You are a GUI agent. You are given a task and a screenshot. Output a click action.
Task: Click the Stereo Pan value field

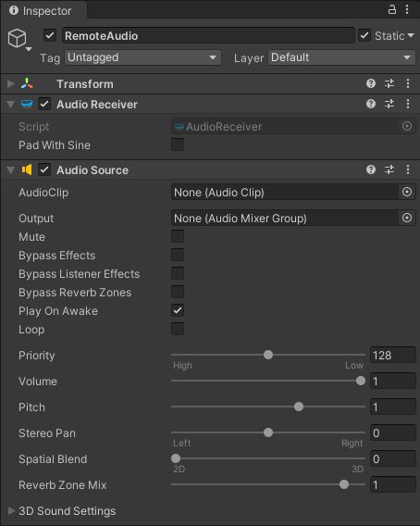click(393, 432)
